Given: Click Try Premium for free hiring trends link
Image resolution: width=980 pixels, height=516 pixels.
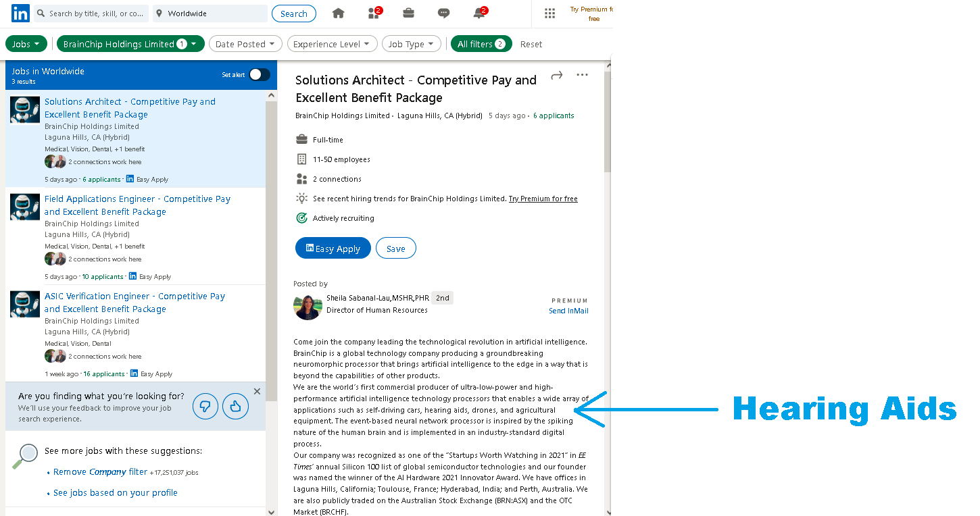Looking at the screenshot, I should 543,199.
